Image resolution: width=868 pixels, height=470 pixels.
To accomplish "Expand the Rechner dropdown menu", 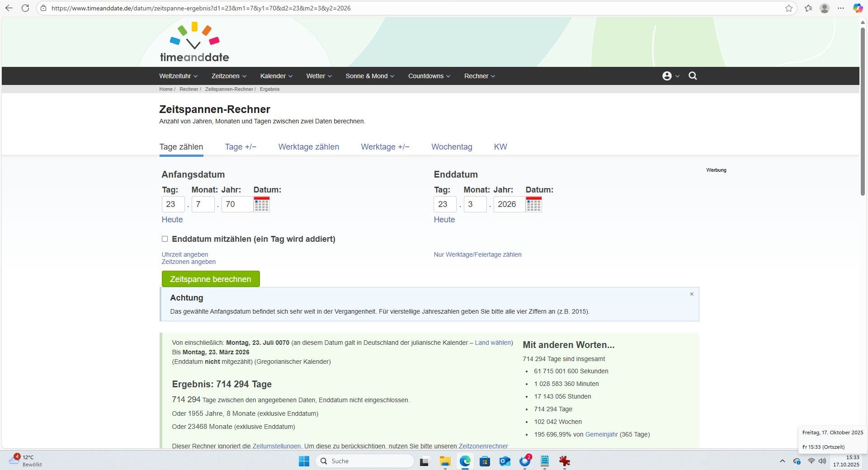I will pyautogui.click(x=479, y=76).
